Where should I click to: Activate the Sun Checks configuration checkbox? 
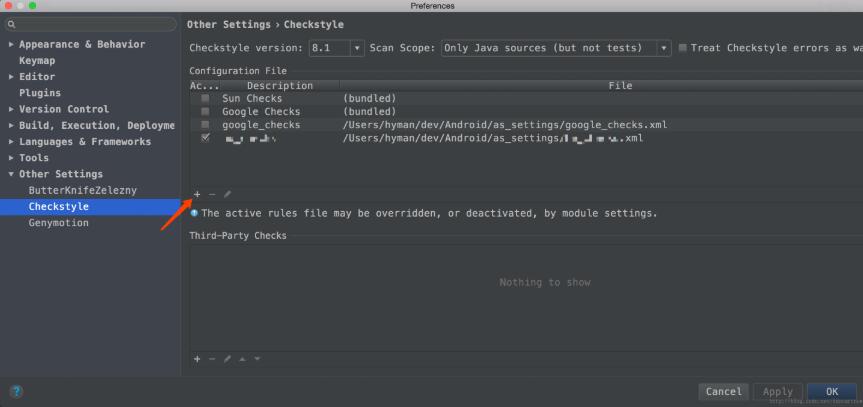point(205,99)
